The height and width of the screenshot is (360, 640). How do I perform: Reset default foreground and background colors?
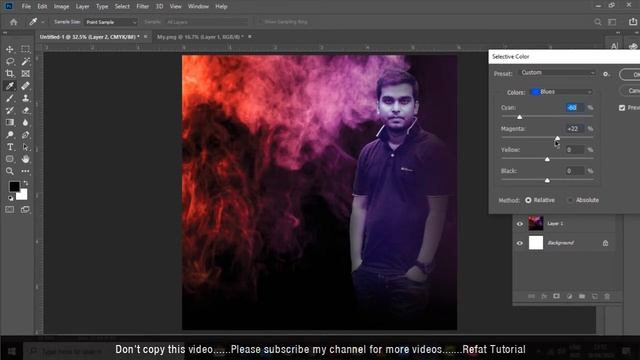point(10,198)
